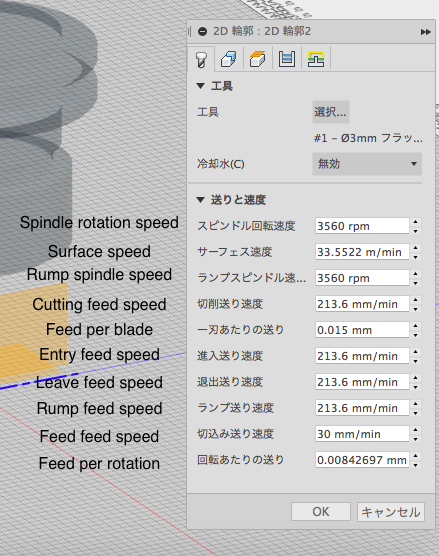Decrease スピンドル回転速度 with down arrow
Viewport: 439px width, 556px height.
pos(415,230)
